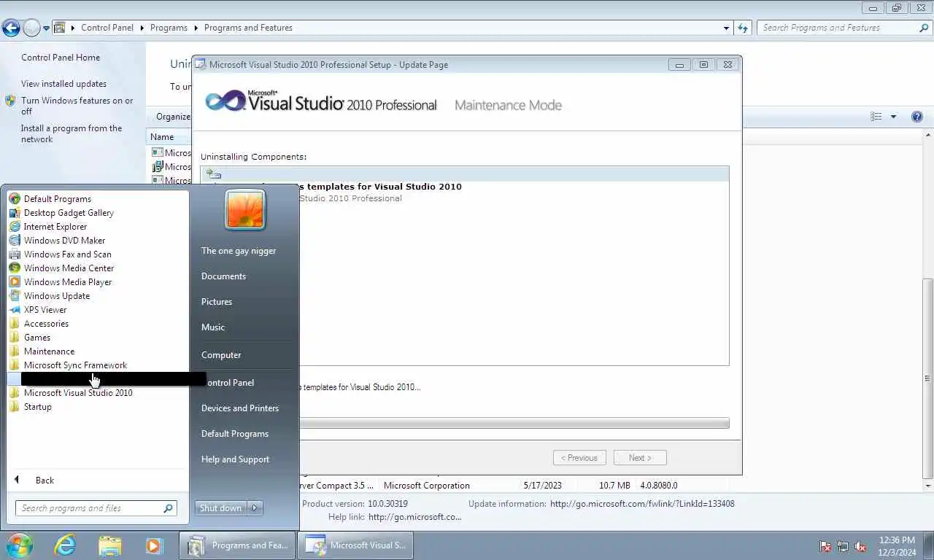Click the uninstall progress bar in setup
934x560 pixels.
[x=514, y=423]
